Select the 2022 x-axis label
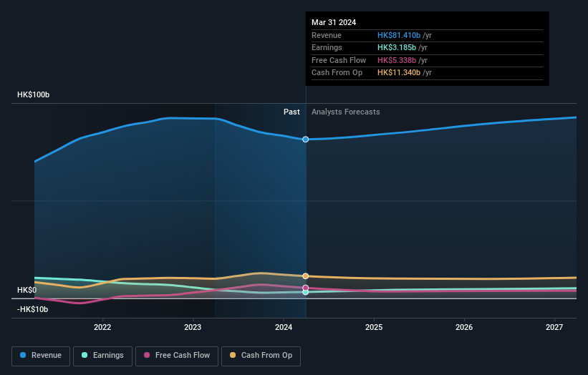The image size is (588, 375). 102,327
